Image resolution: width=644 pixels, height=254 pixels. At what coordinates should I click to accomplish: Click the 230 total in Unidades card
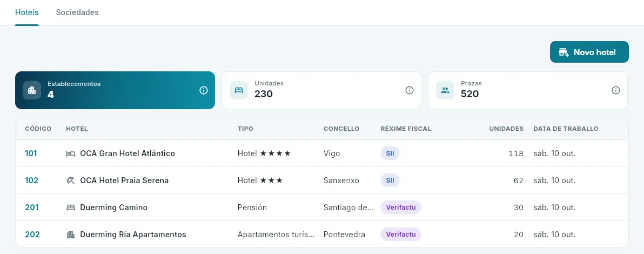tap(264, 94)
